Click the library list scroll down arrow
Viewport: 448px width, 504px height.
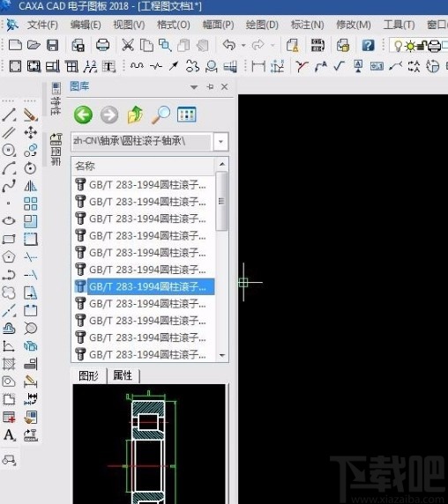tap(222, 355)
